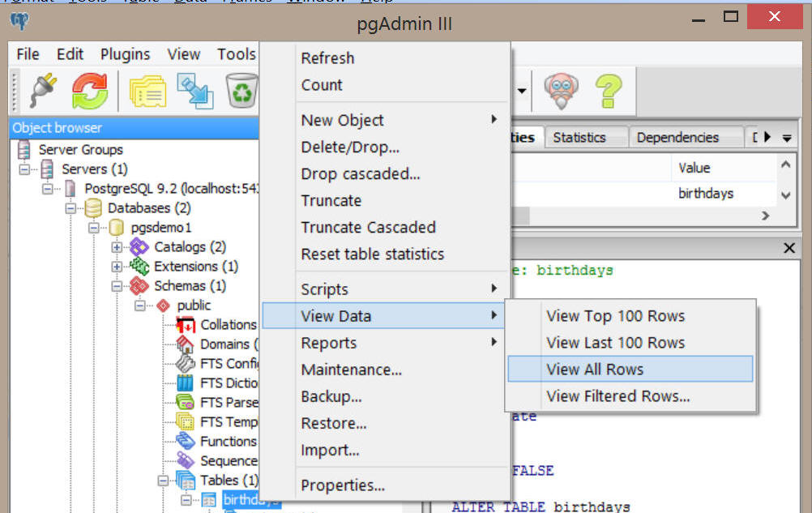Click the refresh arrows toolbar icon
Viewport: 812px width, 513px height.
pyautogui.click(x=90, y=91)
